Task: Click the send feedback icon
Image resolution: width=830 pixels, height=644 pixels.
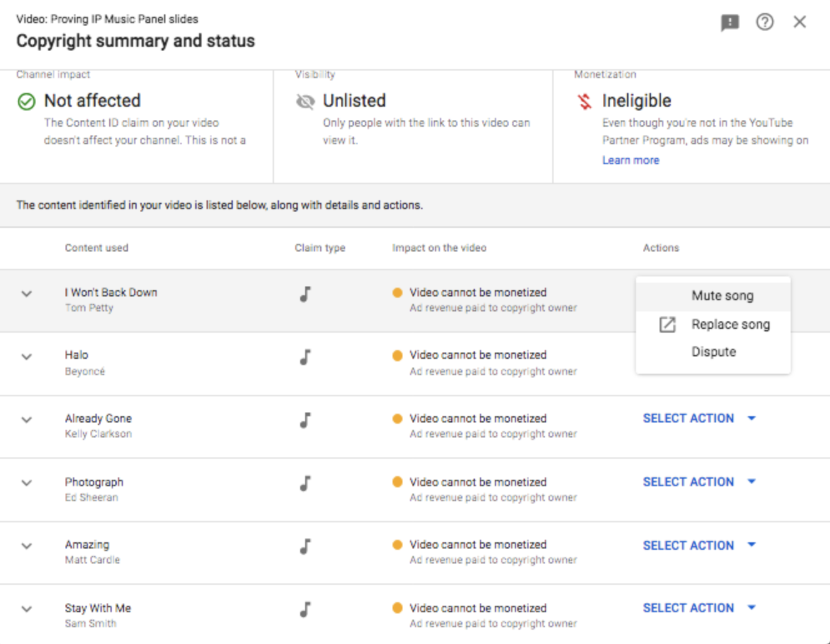Action: pos(730,23)
